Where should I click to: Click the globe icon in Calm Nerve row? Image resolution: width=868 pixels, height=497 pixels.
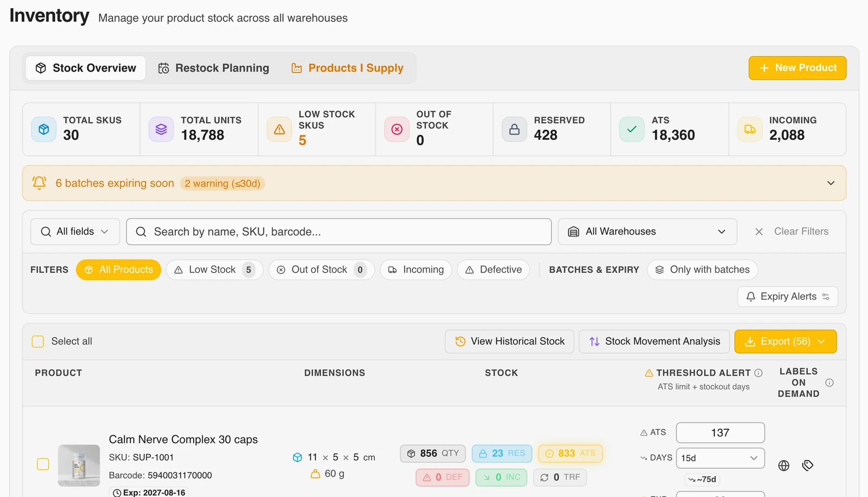click(x=784, y=466)
